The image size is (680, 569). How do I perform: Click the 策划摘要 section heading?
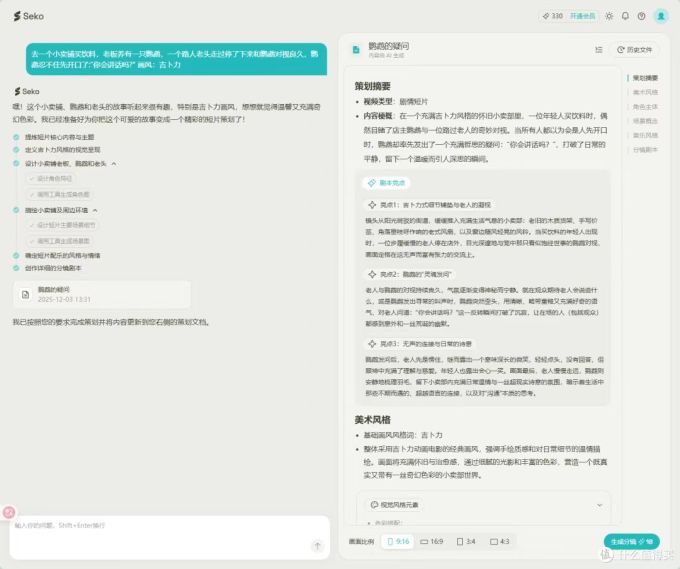tap(373, 86)
